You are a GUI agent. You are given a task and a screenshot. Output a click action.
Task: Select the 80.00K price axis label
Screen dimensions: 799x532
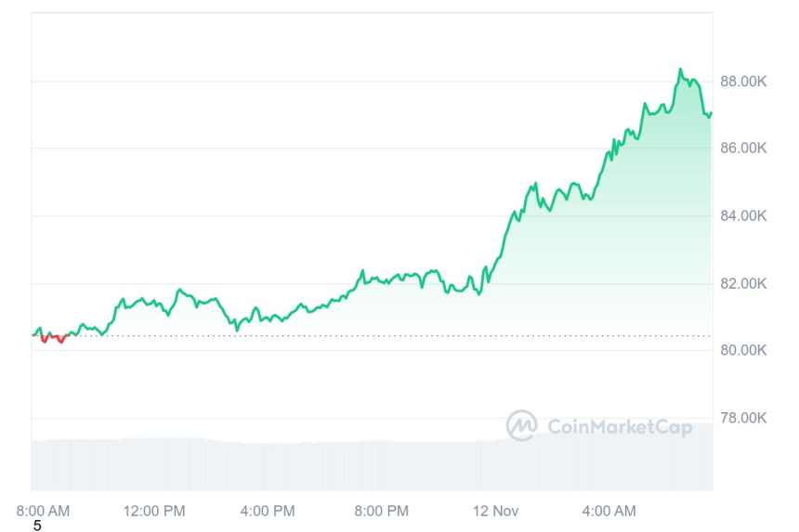tap(743, 350)
